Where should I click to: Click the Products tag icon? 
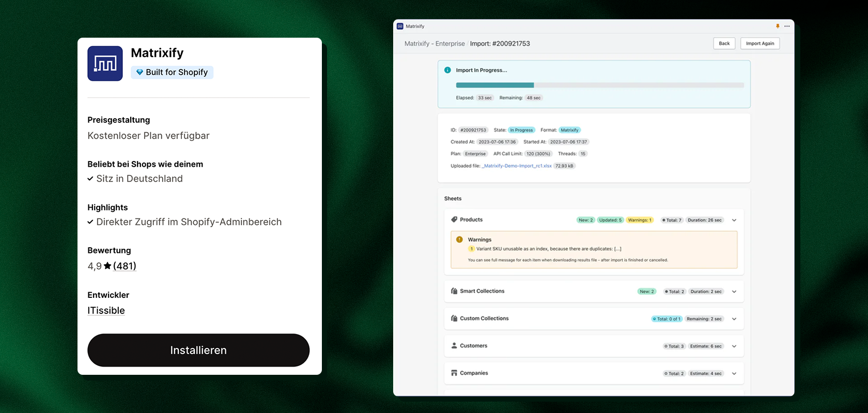pyautogui.click(x=454, y=220)
